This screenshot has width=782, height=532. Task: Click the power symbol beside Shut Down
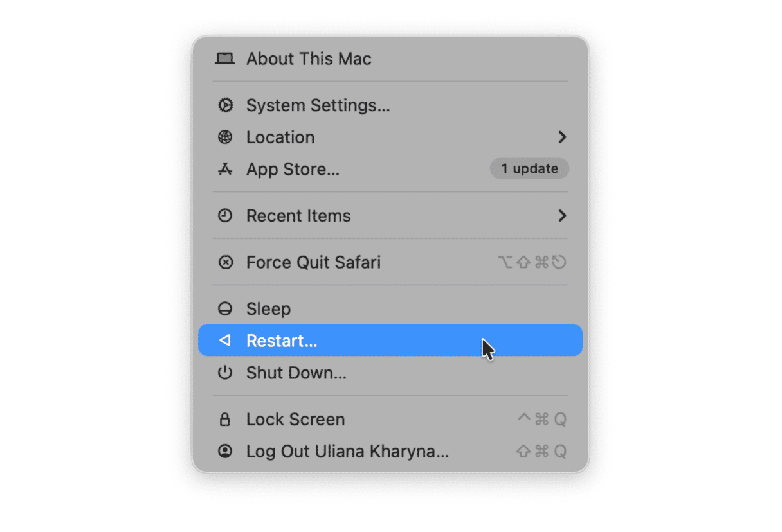point(225,373)
